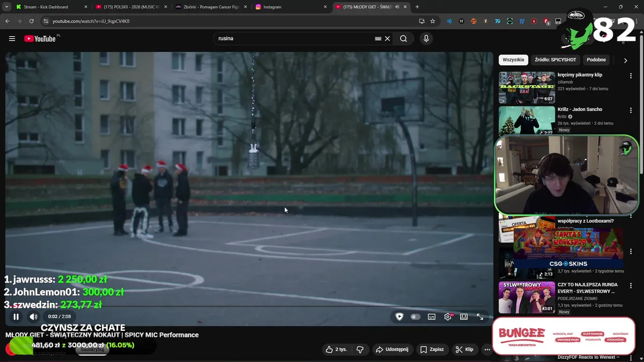
Task: Click the blue sound waves extension icon
Action: (449, 21)
